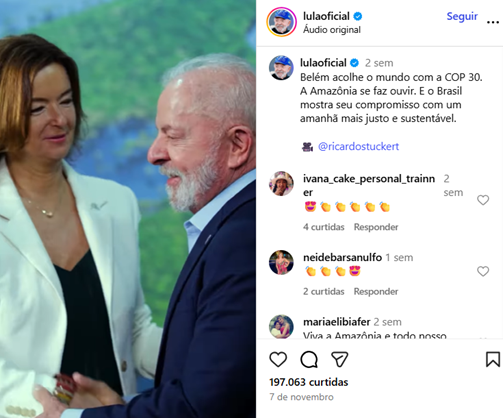The image size is (503, 418).
Task: Share the post with paper plane icon
Action: coord(340,359)
